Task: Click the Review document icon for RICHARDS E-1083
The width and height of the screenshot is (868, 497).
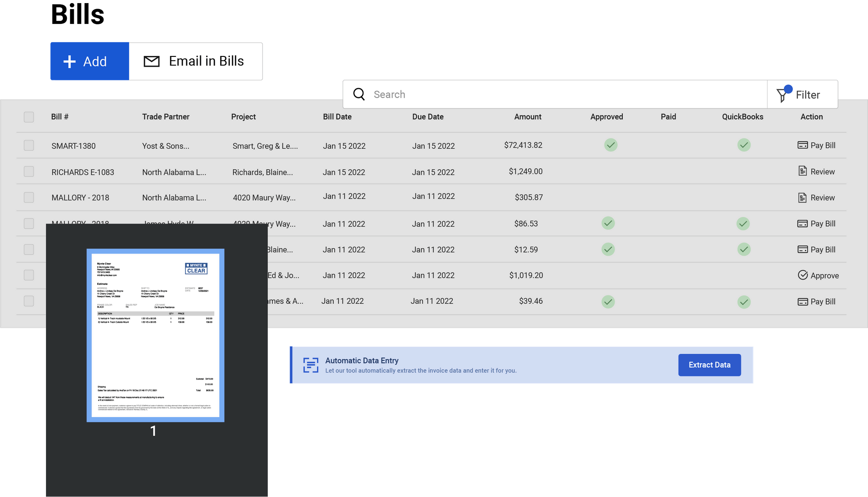Action: click(x=802, y=171)
